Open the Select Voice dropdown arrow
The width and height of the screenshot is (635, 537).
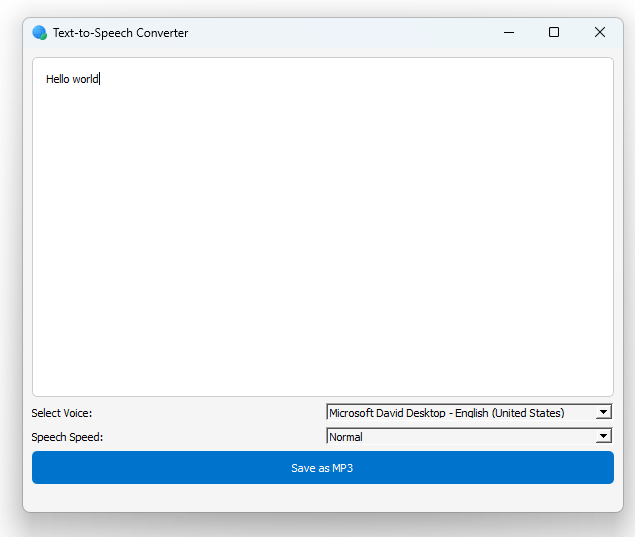[603, 412]
